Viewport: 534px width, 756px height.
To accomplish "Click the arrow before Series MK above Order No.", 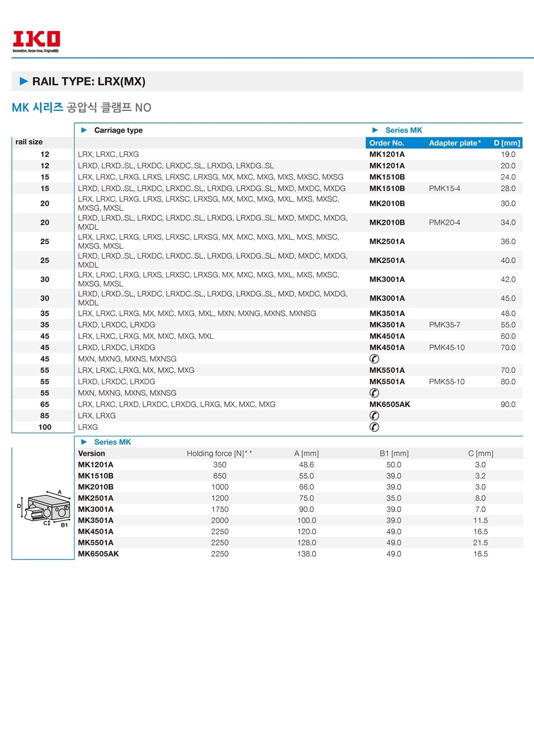I will (375, 130).
